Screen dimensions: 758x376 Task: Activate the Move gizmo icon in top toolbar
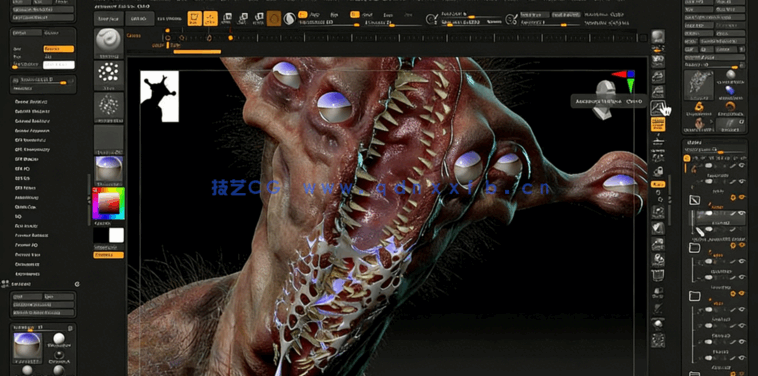[226, 19]
